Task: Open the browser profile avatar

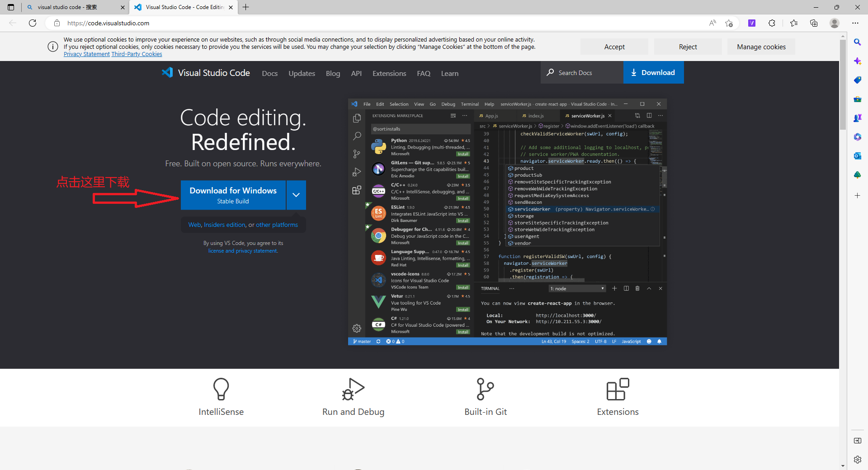Action: pos(835,23)
